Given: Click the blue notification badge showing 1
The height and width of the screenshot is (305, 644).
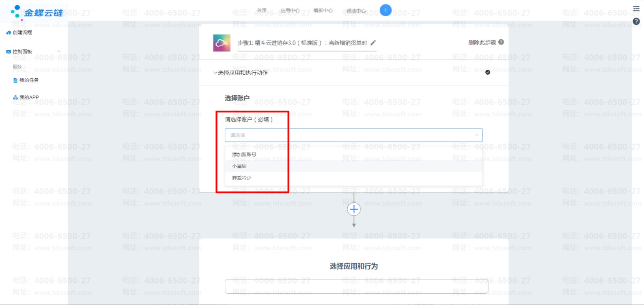Looking at the screenshot, I should tap(386, 10).
